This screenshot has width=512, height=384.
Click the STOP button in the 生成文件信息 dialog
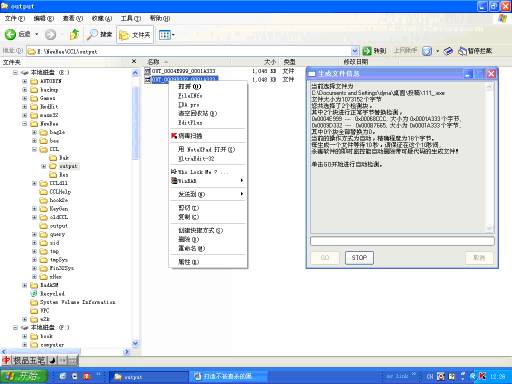(x=359, y=258)
